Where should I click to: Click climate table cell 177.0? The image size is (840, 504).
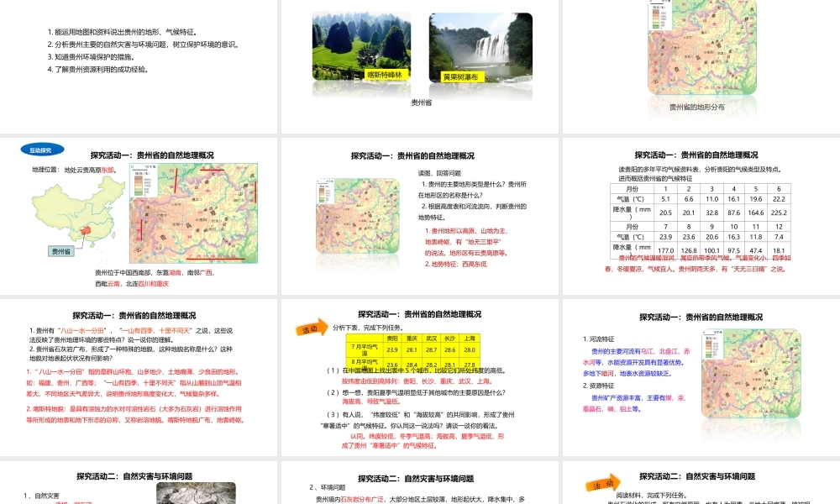pos(665,250)
